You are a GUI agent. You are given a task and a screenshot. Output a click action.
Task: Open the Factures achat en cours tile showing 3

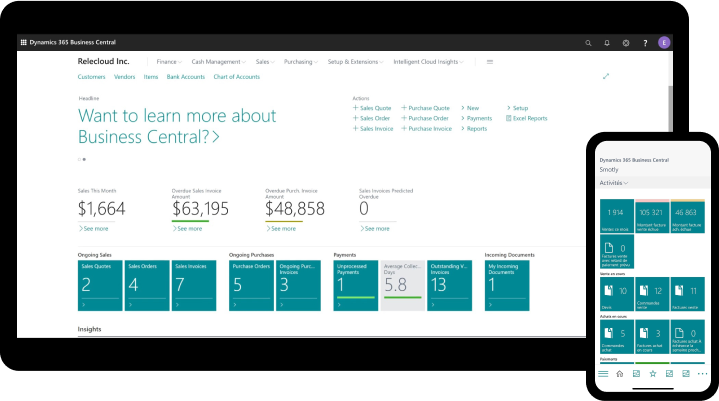tap(652, 337)
